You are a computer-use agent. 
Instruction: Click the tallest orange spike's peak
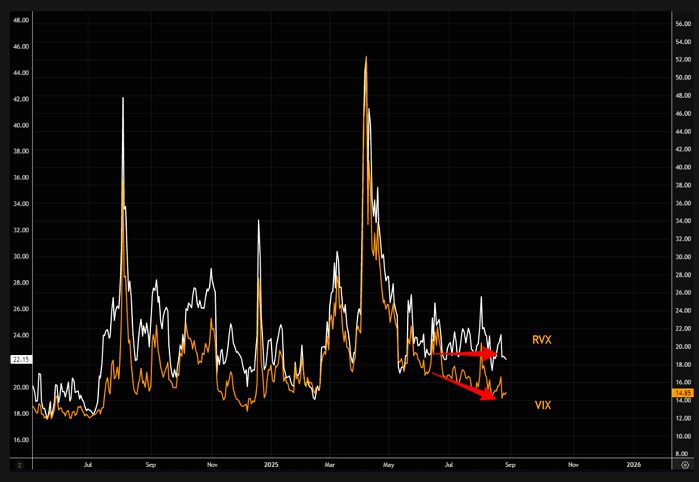[366, 58]
